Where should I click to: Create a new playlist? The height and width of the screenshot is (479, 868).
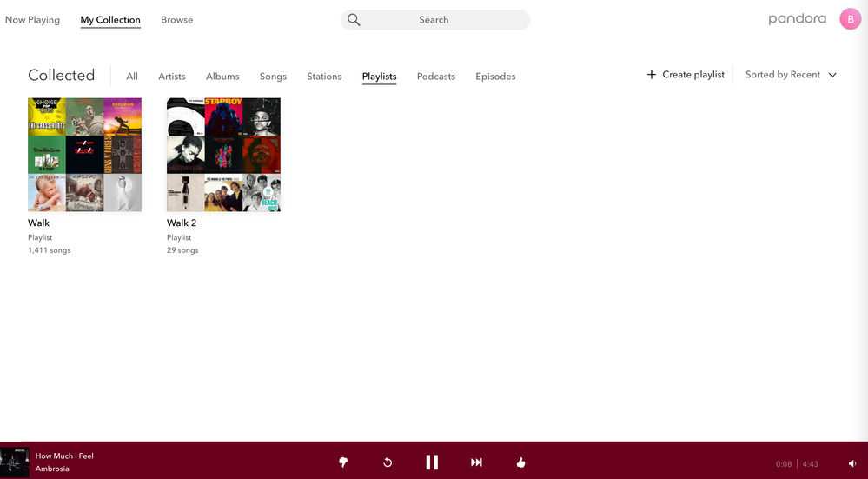(x=686, y=75)
